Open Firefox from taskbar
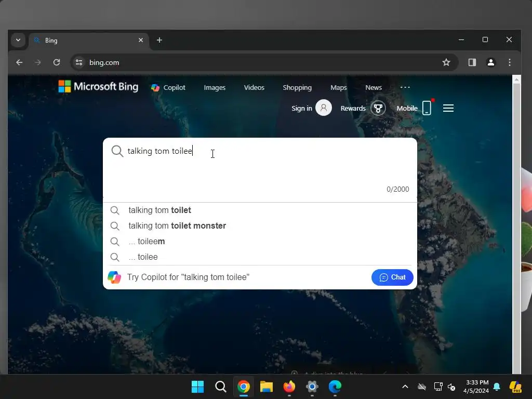 [289, 387]
